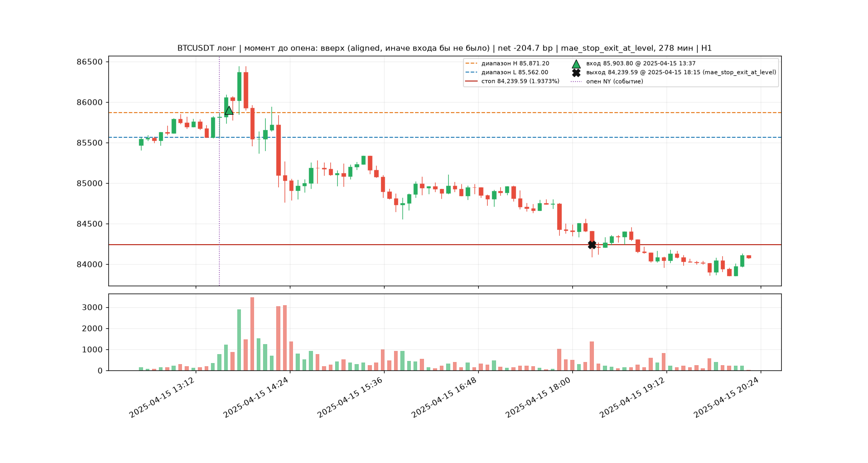
Task: Click the 86500 price axis label
Action: (89, 62)
